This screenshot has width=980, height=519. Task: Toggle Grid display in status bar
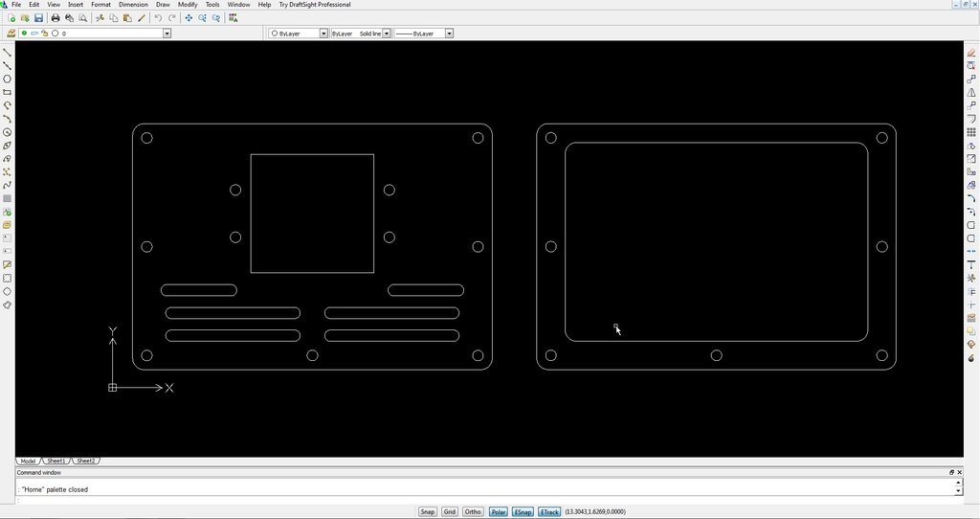coord(450,511)
